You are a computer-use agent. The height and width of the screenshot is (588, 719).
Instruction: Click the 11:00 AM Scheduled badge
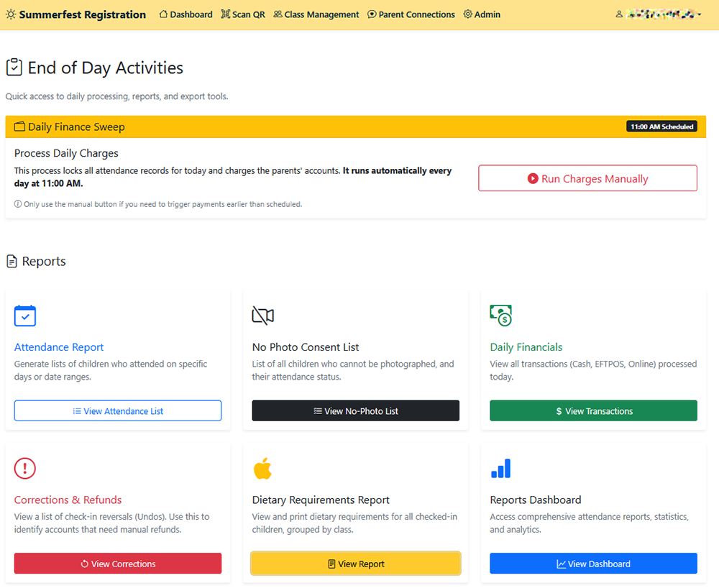661,127
